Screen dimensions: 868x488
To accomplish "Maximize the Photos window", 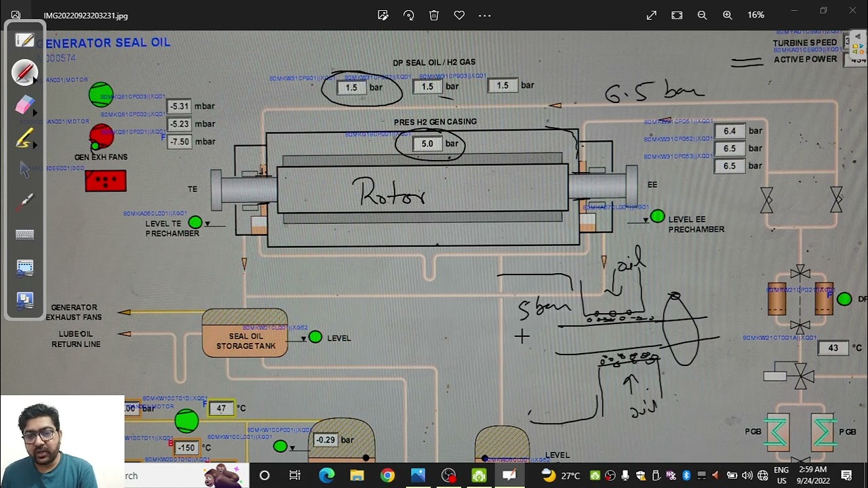I will point(823,11).
